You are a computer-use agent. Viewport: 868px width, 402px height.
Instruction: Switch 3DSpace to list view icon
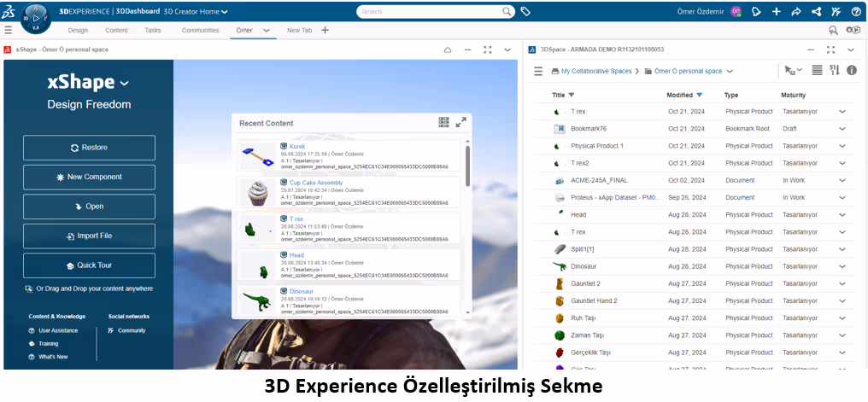coord(817,70)
